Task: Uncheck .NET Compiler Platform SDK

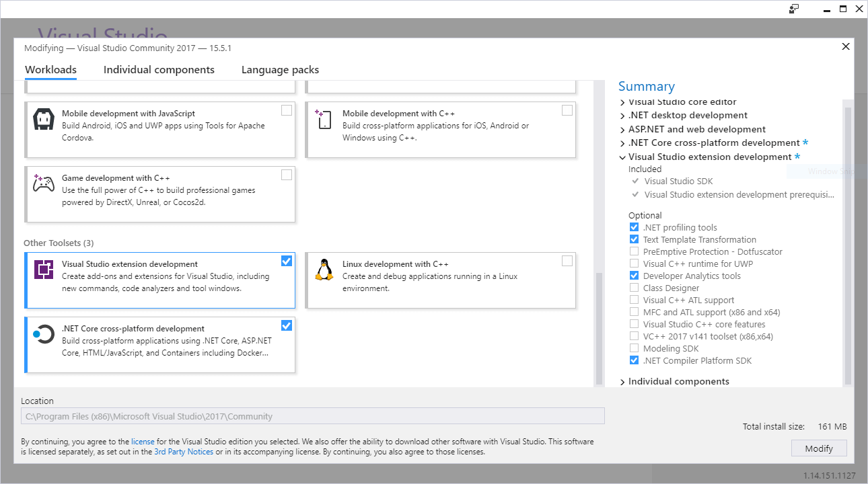Action: pyautogui.click(x=634, y=360)
